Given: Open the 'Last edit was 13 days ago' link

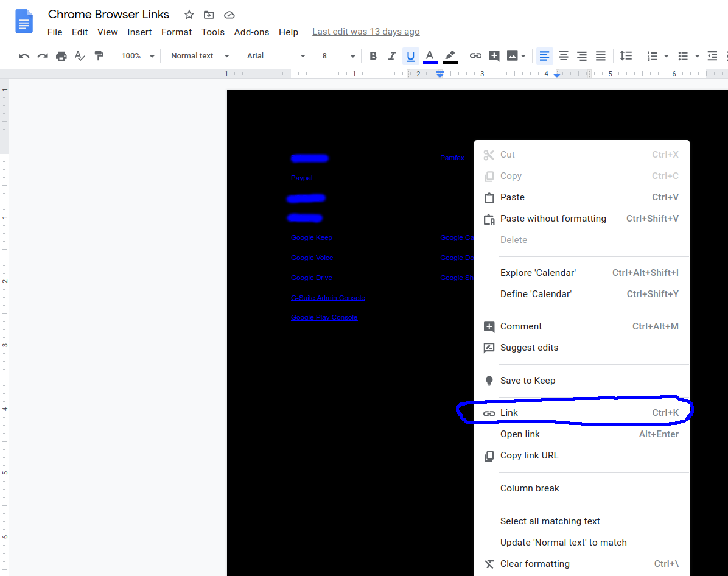Looking at the screenshot, I should click(x=366, y=32).
